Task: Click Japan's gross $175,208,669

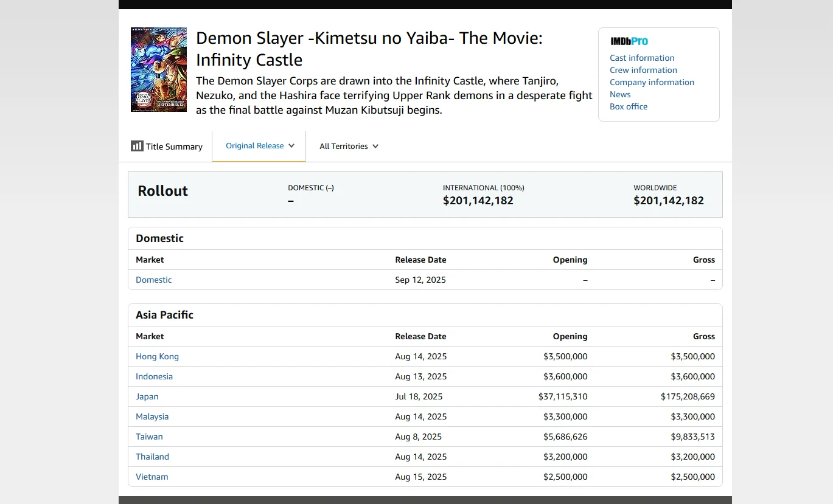Action: click(688, 396)
